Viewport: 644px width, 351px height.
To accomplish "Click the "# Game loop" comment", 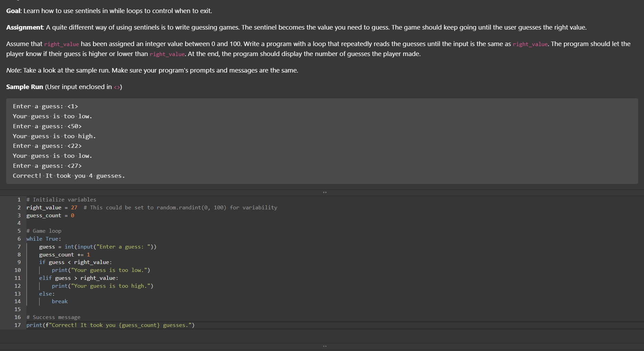I will coord(44,231).
